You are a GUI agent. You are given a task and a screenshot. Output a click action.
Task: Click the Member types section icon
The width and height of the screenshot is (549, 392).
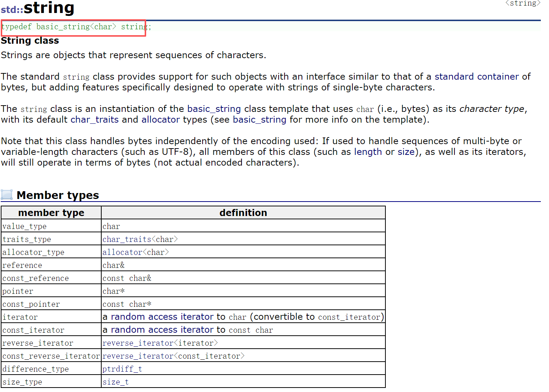(7, 195)
